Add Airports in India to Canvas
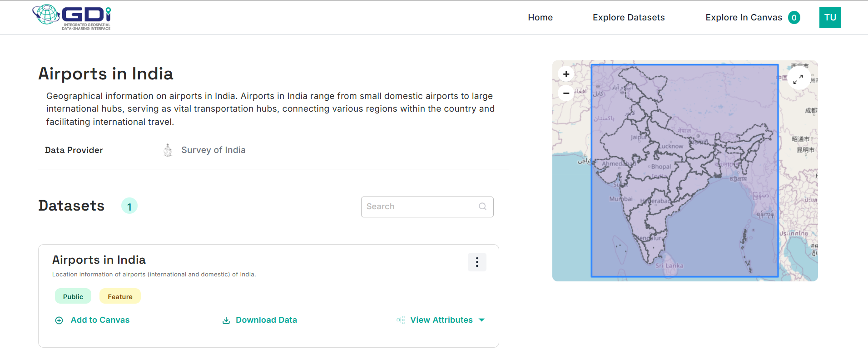Screen dimensions: 868x364 coord(100,320)
